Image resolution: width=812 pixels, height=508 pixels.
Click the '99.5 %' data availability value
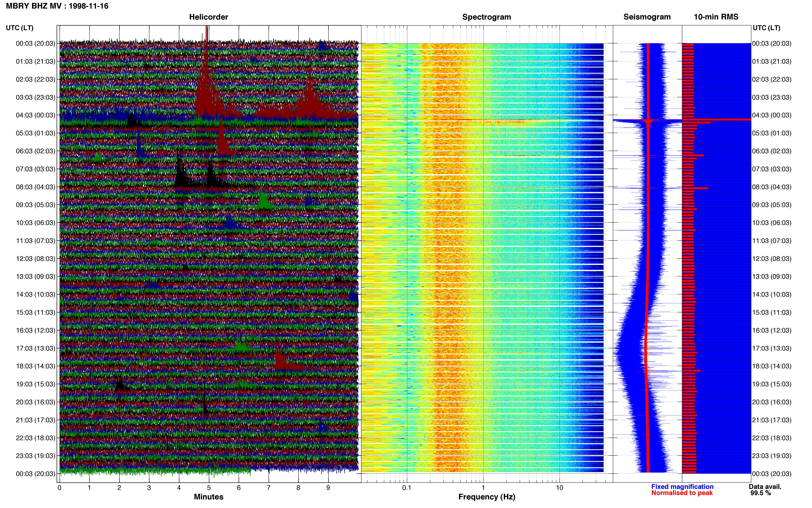[x=761, y=493]
